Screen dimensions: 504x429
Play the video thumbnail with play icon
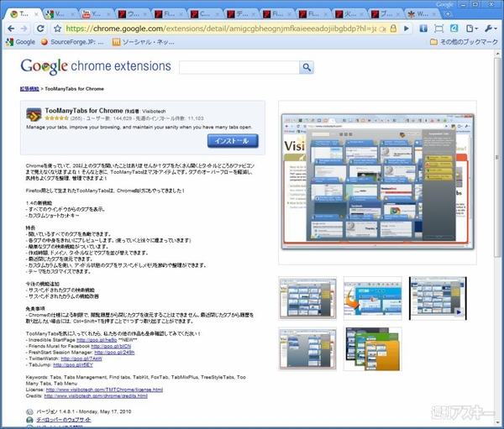(438, 298)
